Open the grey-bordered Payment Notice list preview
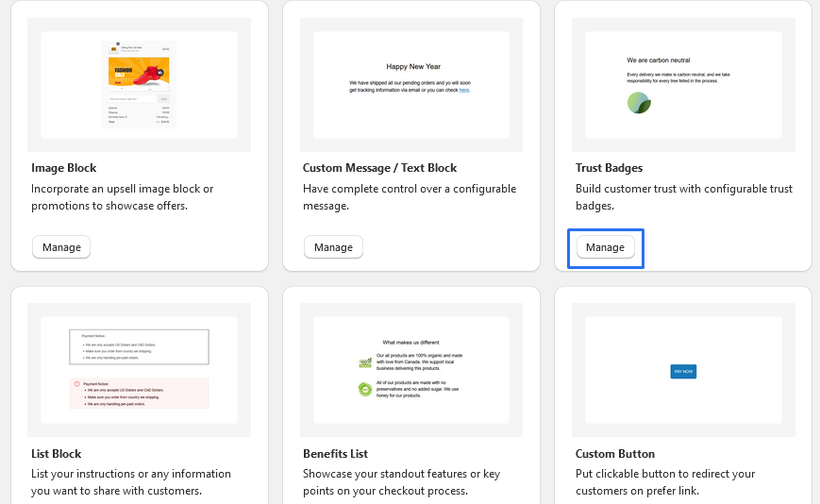Image resolution: width=820 pixels, height=504 pixels. point(139,346)
